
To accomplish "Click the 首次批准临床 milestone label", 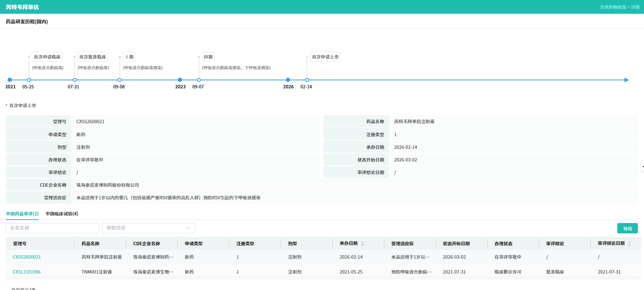I will coord(93,57).
